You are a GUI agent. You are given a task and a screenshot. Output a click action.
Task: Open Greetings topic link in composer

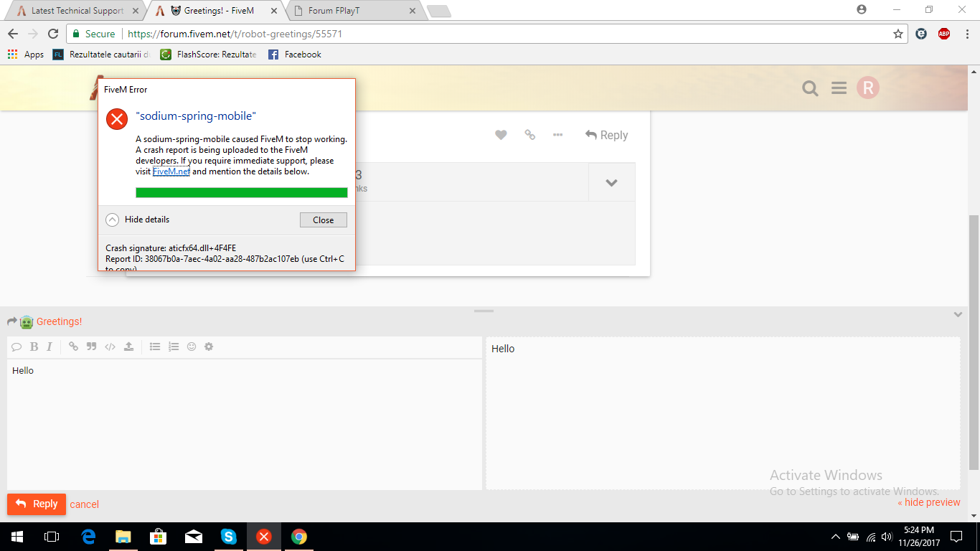[60, 321]
